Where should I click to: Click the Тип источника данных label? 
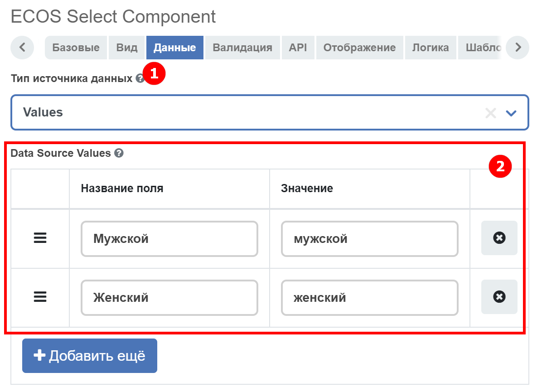pos(72,78)
